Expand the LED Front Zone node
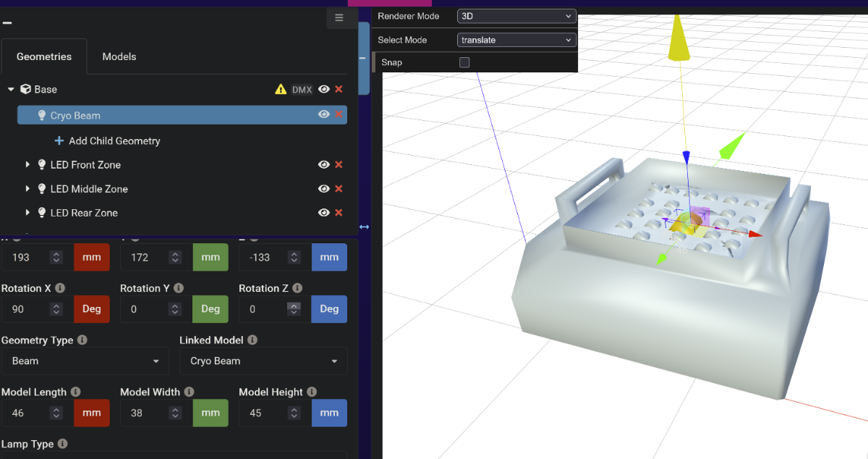The image size is (868, 459). (x=27, y=164)
